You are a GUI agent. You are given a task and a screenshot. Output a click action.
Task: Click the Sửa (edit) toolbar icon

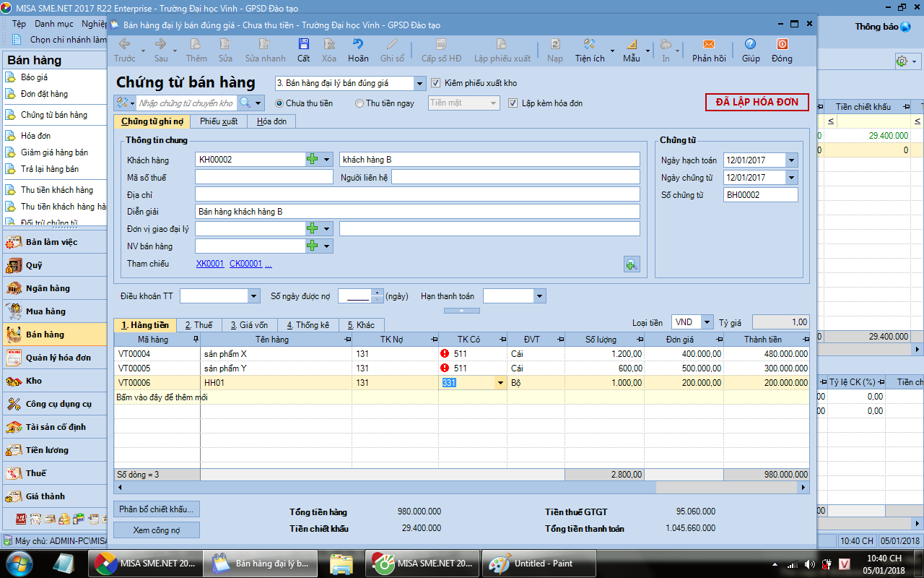click(x=225, y=45)
